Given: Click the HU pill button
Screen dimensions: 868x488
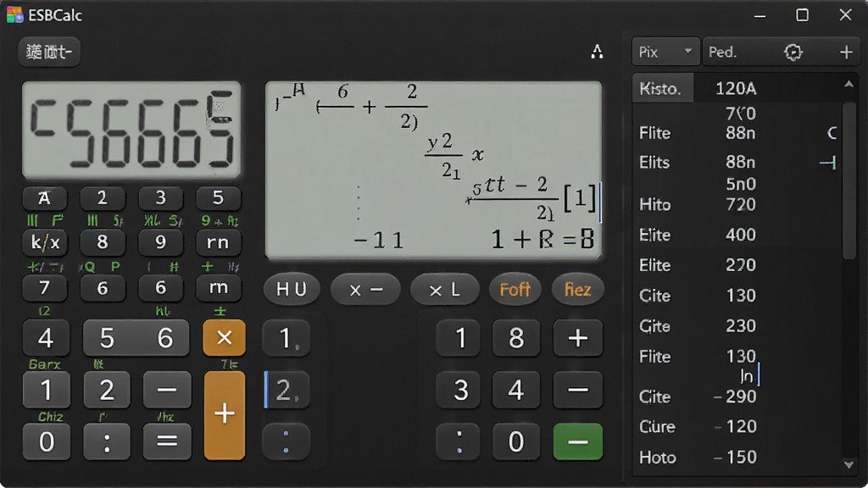Looking at the screenshot, I should tap(292, 290).
